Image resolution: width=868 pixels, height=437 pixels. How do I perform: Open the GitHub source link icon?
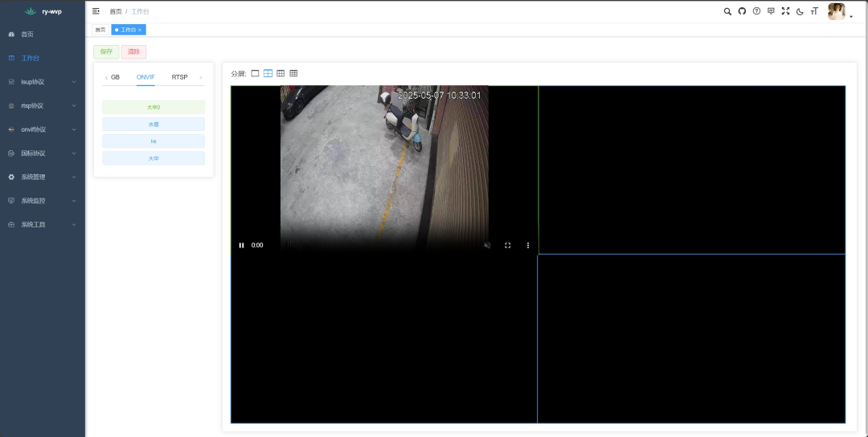742,11
